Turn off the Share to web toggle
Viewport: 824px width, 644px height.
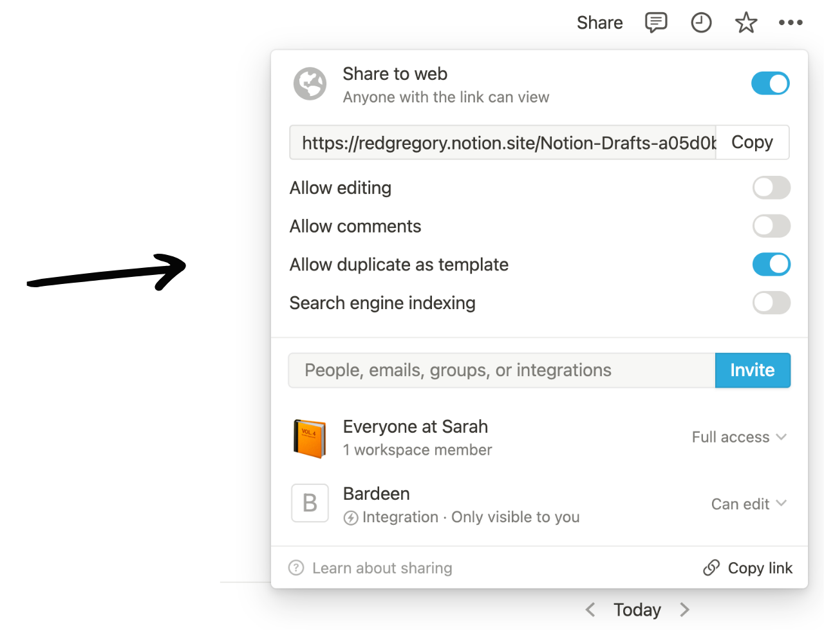point(771,83)
